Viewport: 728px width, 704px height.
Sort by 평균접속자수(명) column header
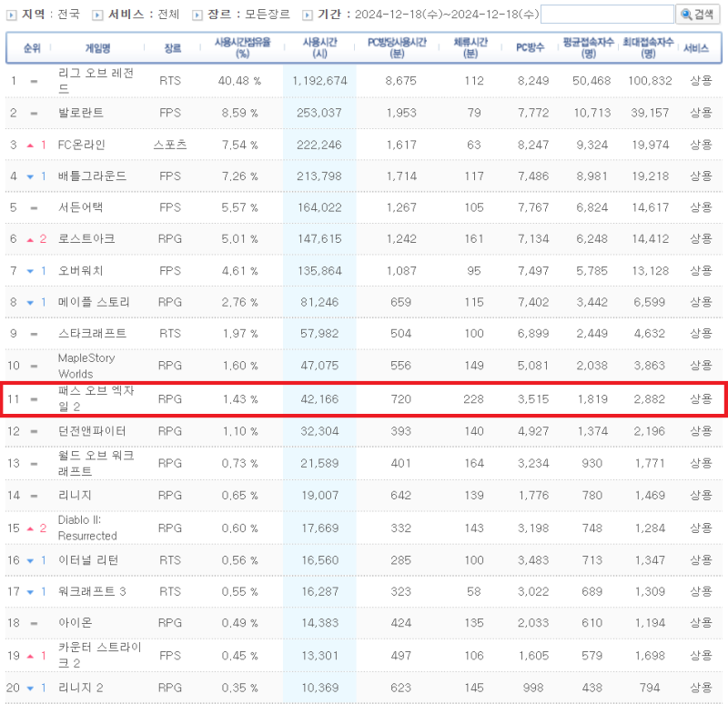pyautogui.click(x=588, y=48)
